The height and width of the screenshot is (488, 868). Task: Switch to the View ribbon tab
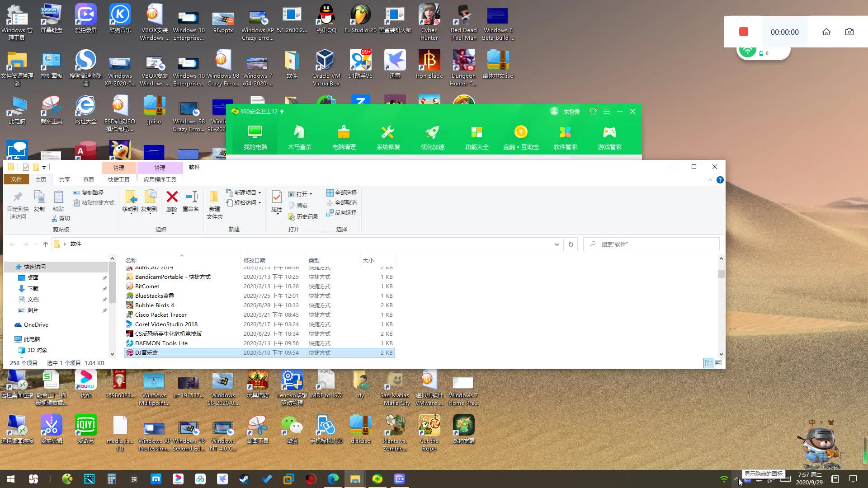[89, 179]
